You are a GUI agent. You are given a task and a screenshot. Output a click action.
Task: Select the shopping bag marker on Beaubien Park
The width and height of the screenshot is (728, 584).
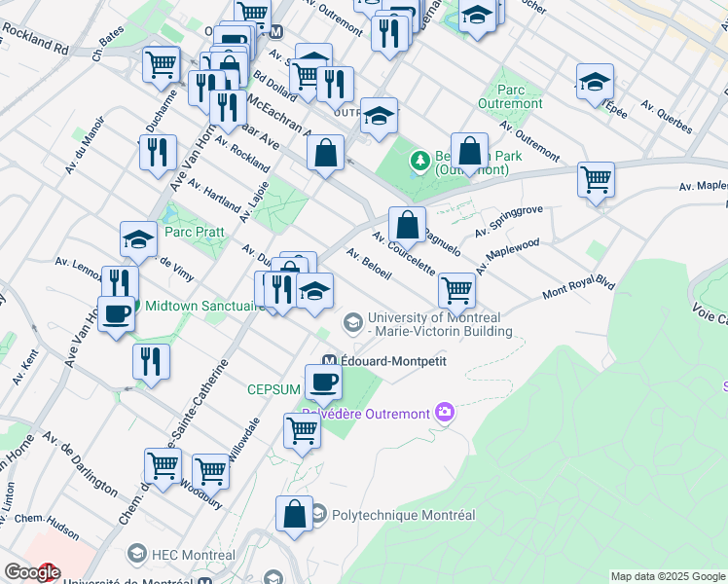pyautogui.click(x=469, y=151)
